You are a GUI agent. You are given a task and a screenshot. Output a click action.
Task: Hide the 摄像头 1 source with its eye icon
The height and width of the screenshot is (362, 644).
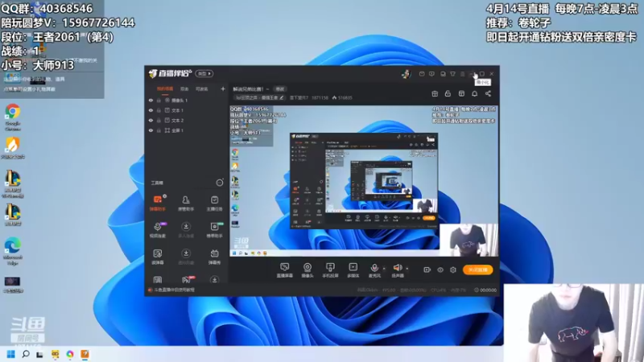(x=151, y=100)
